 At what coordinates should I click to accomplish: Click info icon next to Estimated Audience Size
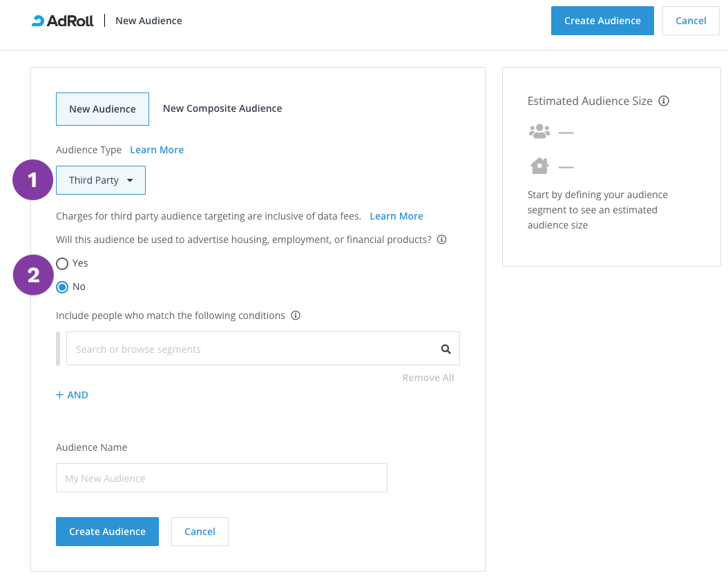coord(664,101)
